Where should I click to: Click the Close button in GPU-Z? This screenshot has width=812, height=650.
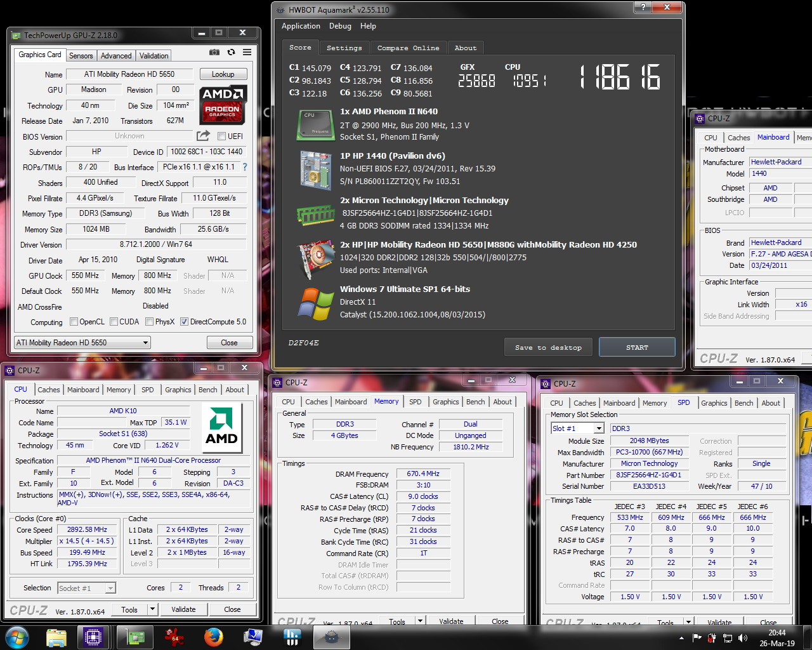click(229, 343)
